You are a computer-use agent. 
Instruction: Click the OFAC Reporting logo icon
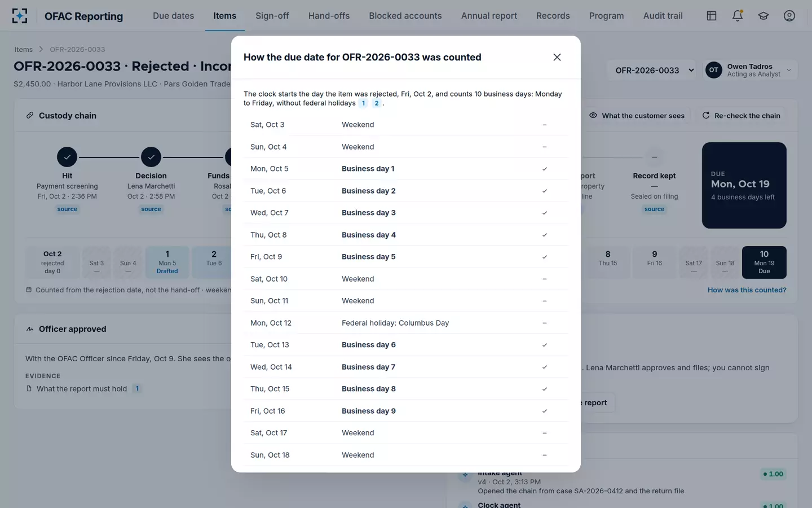click(20, 16)
